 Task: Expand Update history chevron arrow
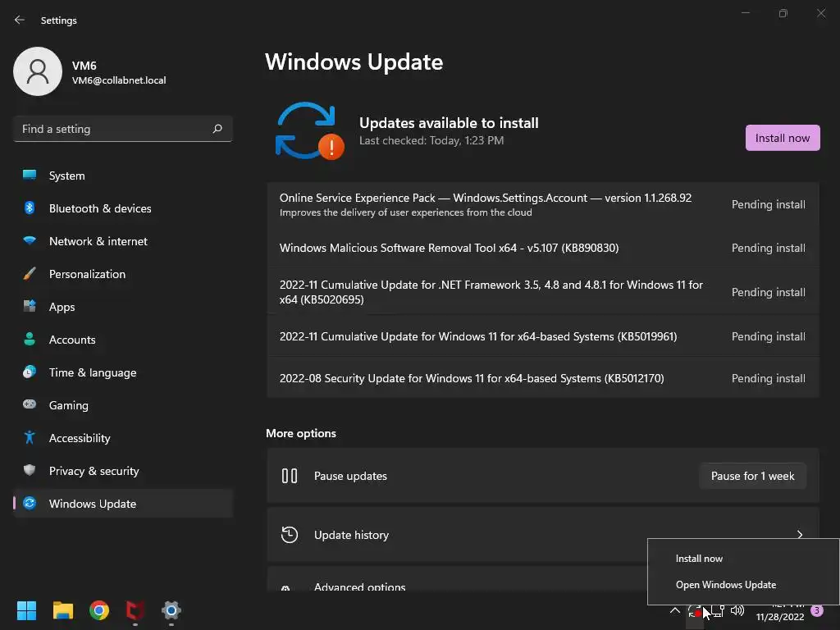800,535
